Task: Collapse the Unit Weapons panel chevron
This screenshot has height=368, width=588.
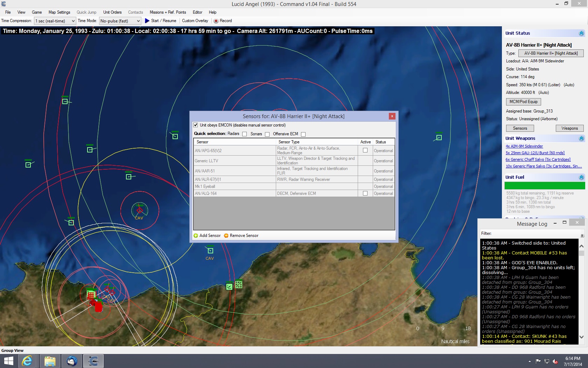Action: click(x=581, y=138)
